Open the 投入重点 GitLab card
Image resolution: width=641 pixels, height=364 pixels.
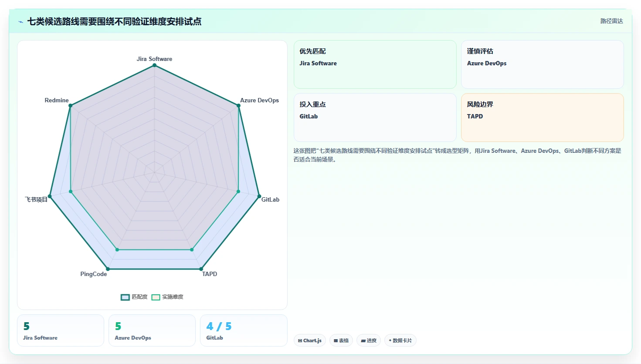[x=375, y=118]
